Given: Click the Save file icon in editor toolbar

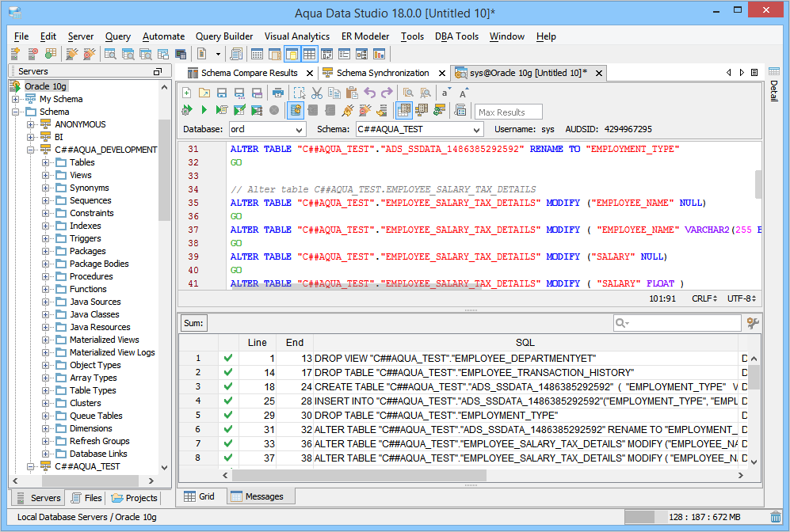Looking at the screenshot, I should click(x=221, y=93).
